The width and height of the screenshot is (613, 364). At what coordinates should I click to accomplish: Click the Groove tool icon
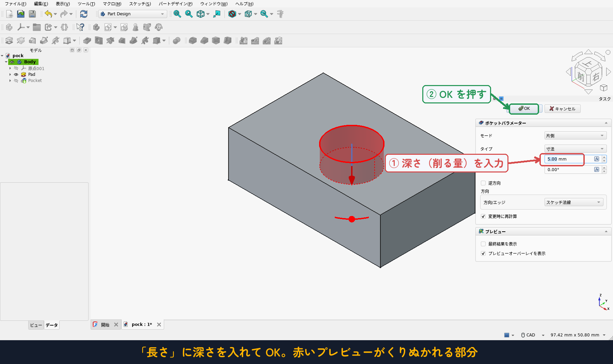(x=110, y=41)
